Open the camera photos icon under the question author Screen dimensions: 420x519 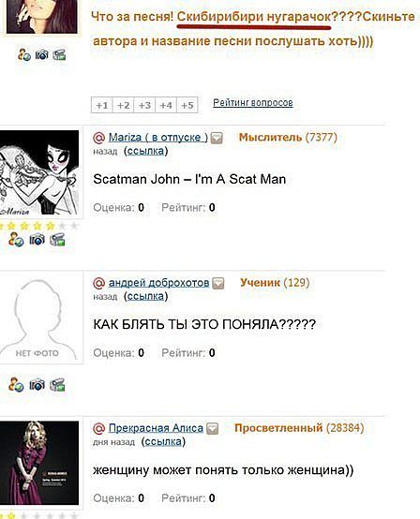42,54
